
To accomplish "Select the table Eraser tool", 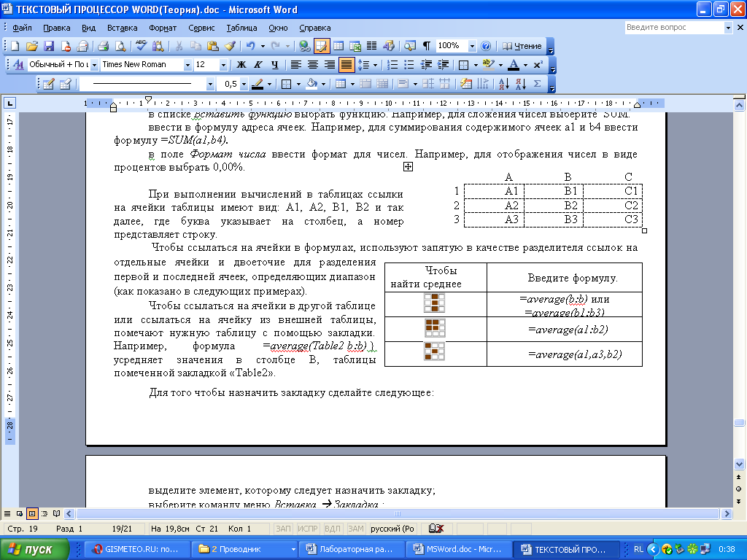I will click(65, 84).
